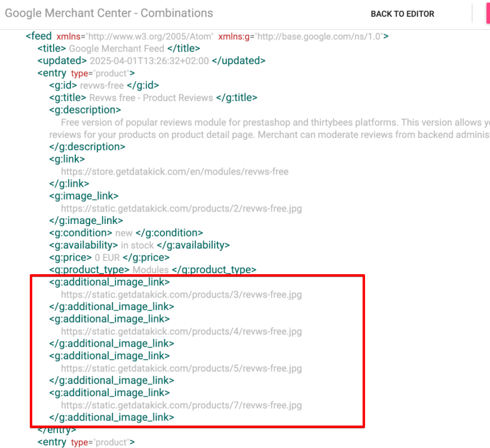The width and height of the screenshot is (490, 448).
Task: Click the price value 0 EUR
Action: [x=108, y=257]
